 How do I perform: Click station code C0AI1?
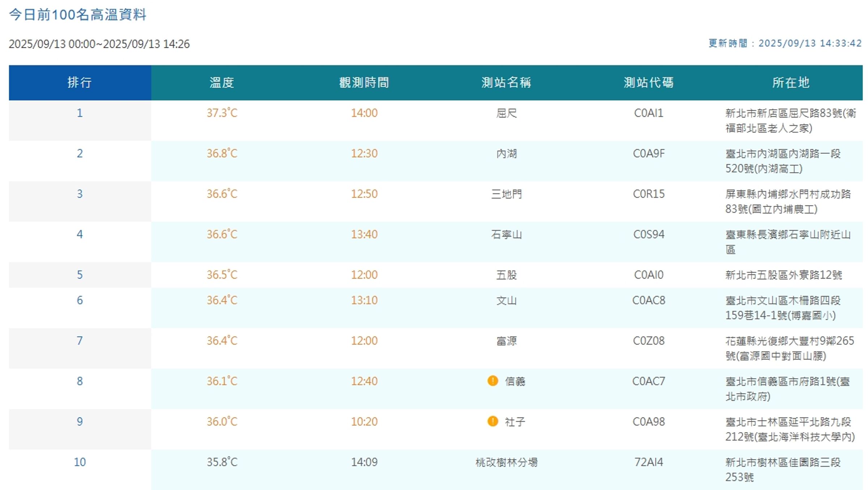pos(648,113)
